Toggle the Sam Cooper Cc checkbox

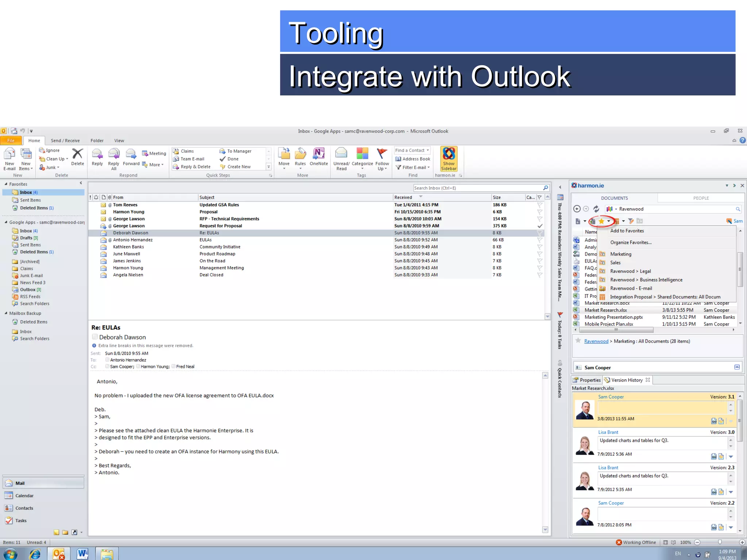[x=107, y=366]
